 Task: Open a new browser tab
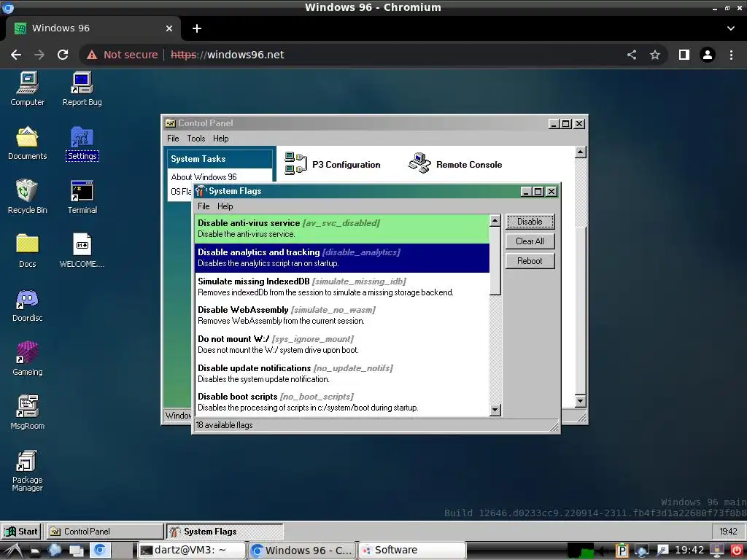[197, 28]
